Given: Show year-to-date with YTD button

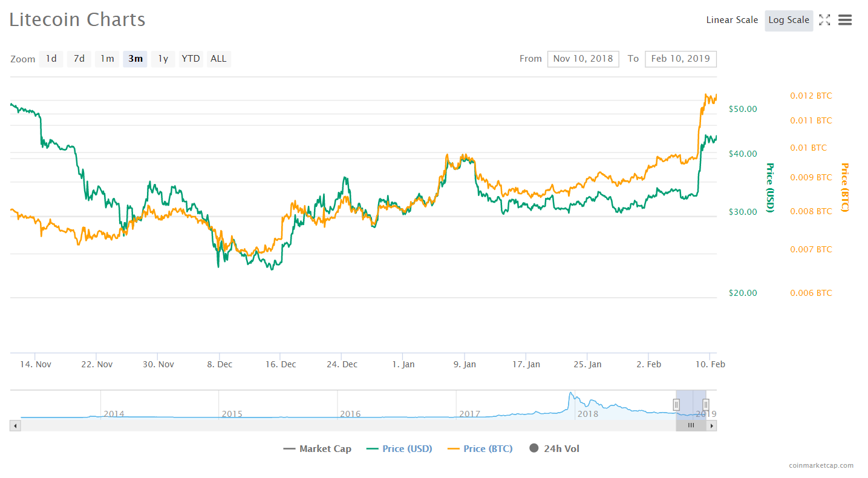Looking at the screenshot, I should coord(191,59).
